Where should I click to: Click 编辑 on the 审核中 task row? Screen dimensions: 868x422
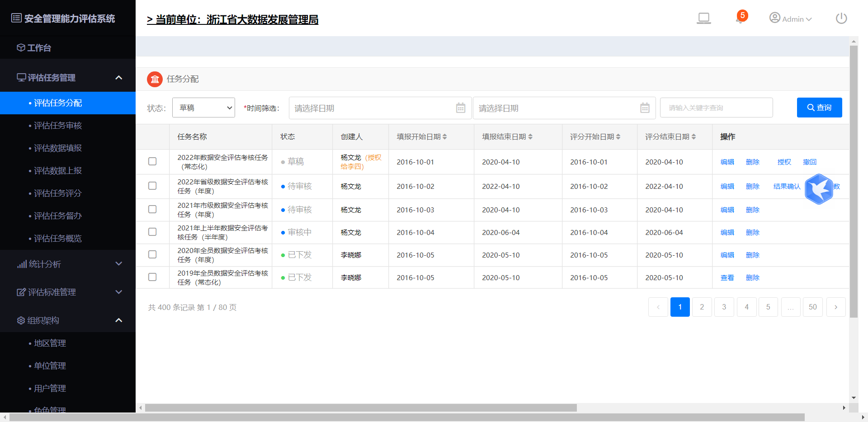[x=727, y=232]
